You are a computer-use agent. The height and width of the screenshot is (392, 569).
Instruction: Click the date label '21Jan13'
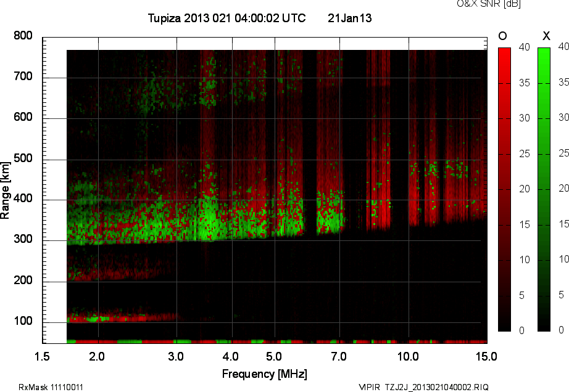tap(350, 18)
